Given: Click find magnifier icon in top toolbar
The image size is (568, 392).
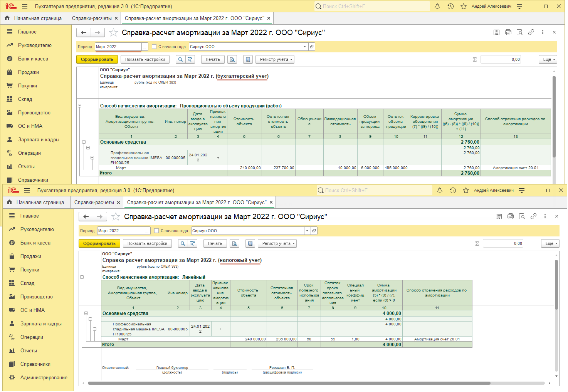Looking at the screenshot, I should pos(180,59).
